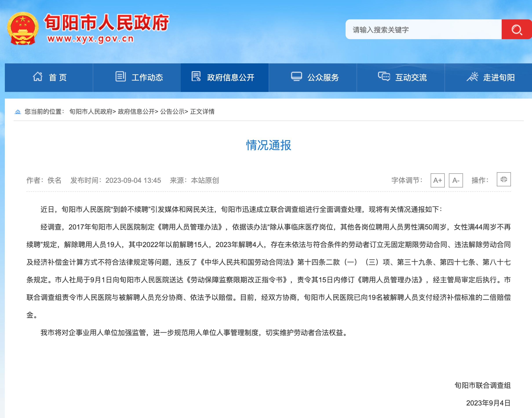This screenshot has width=532, height=418.
Task: Open the 公众服务 navigation tab
Action: [323, 78]
